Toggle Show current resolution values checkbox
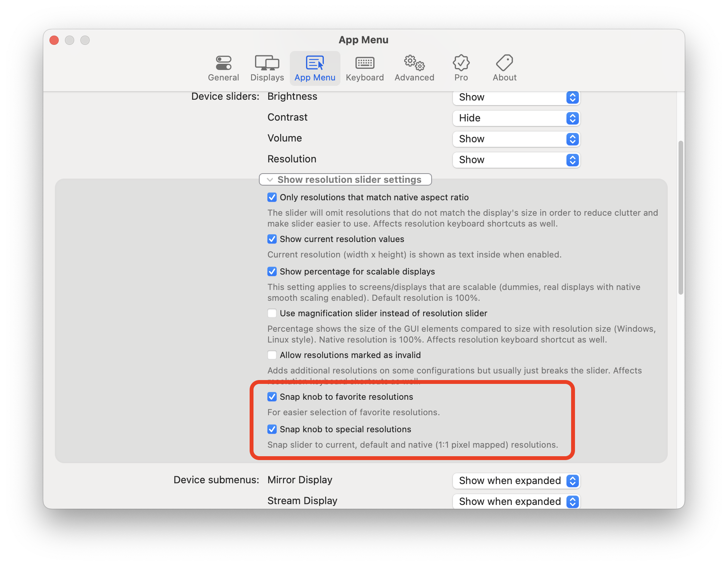728x566 pixels. coord(272,239)
